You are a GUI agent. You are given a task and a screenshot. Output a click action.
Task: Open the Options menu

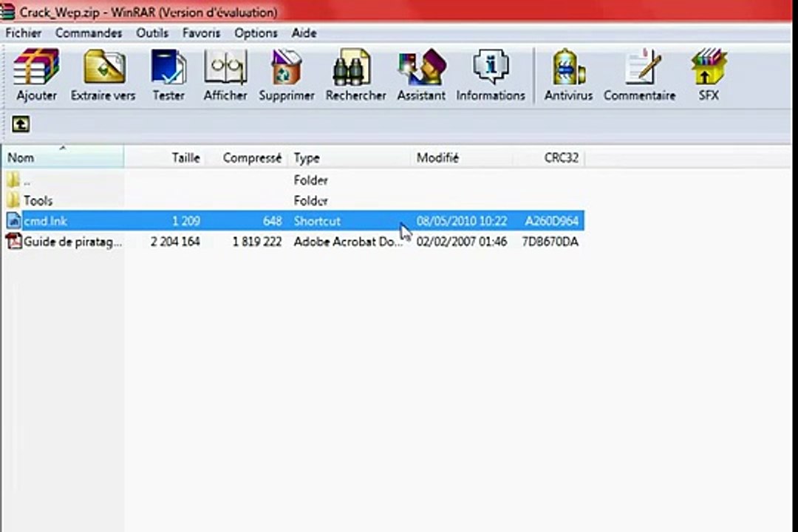(x=256, y=33)
